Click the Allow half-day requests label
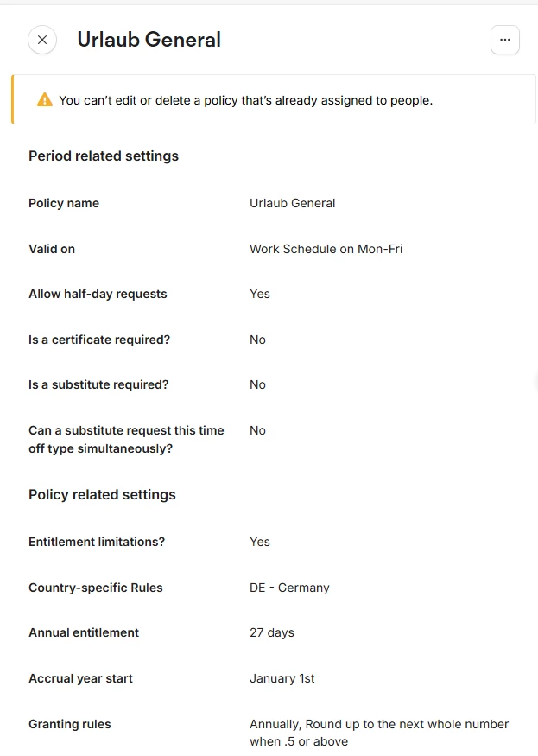Image resolution: width=538 pixels, height=756 pixels. 98,294
